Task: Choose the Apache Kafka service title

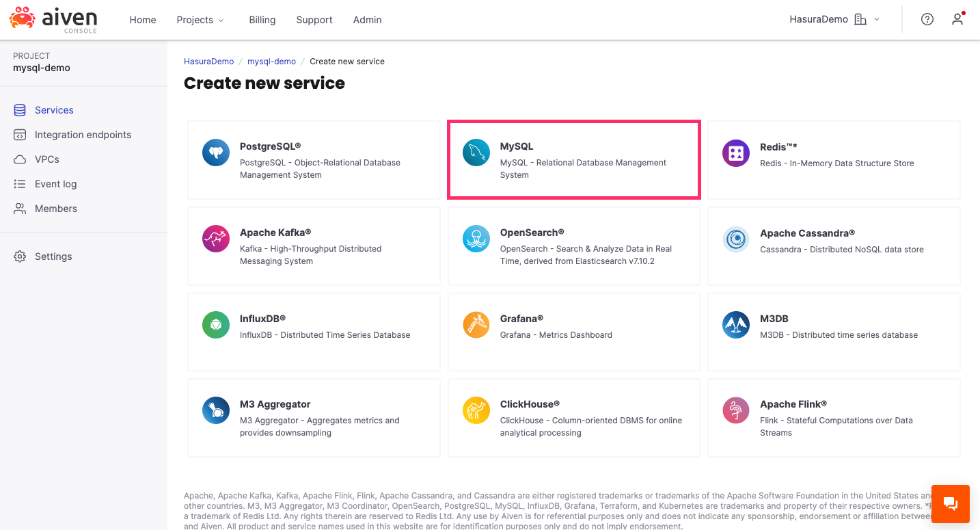Action: click(275, 233)
